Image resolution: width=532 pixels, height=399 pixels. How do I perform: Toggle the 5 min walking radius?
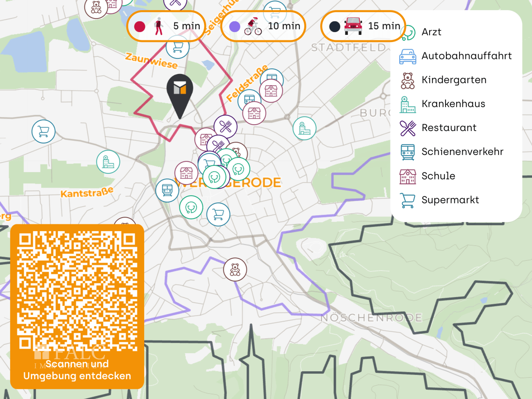(x=166, y=26)
